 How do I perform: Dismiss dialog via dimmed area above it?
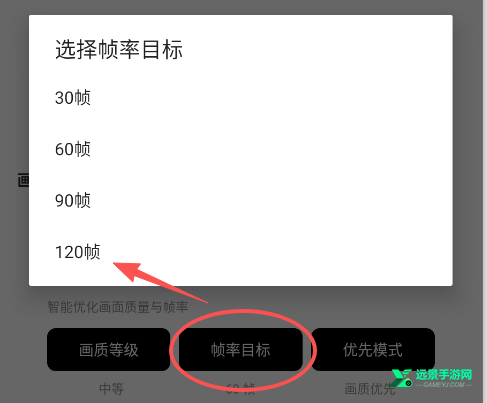[x=240, y=7]
